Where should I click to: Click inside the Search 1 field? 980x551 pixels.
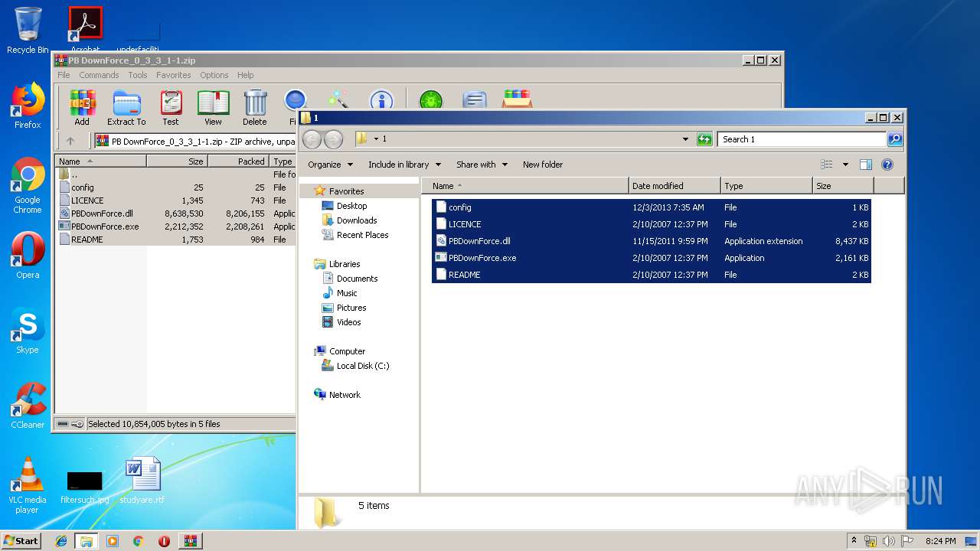(x=802, y=139)
